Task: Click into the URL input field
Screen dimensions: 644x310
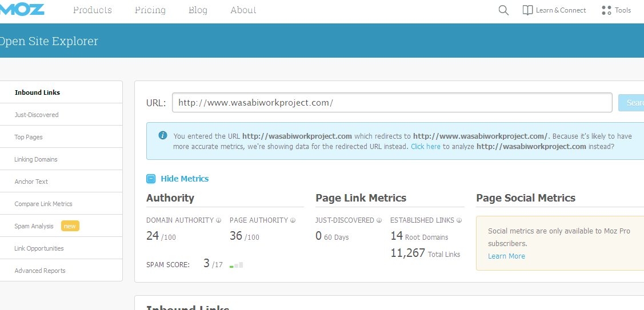Action: pos(392,103)
